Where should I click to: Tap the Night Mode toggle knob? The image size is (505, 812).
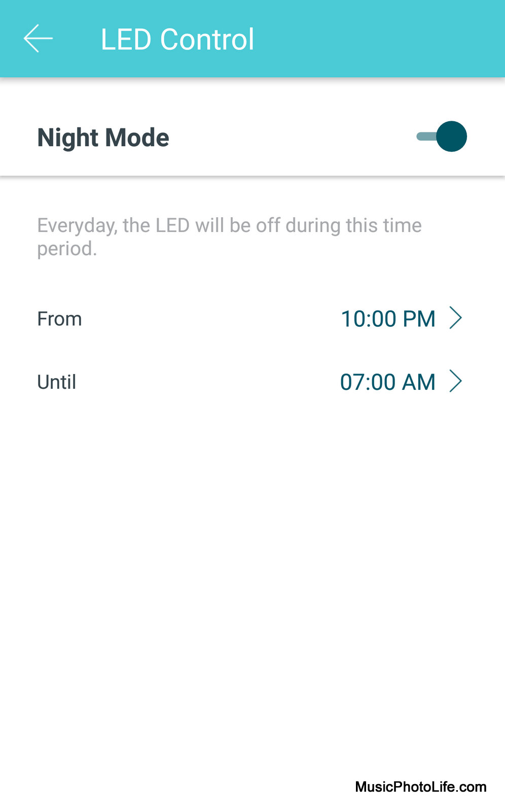451,137
